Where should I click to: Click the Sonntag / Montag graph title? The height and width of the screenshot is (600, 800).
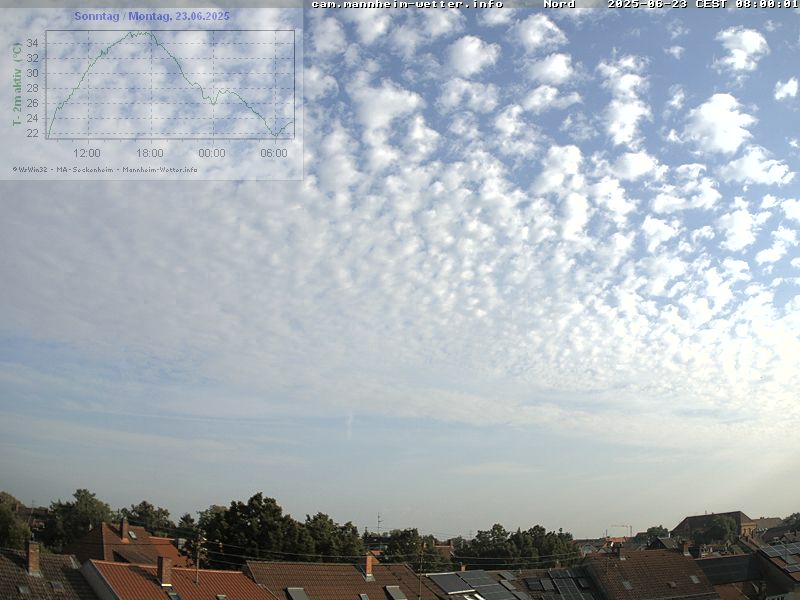click(151, 16)
